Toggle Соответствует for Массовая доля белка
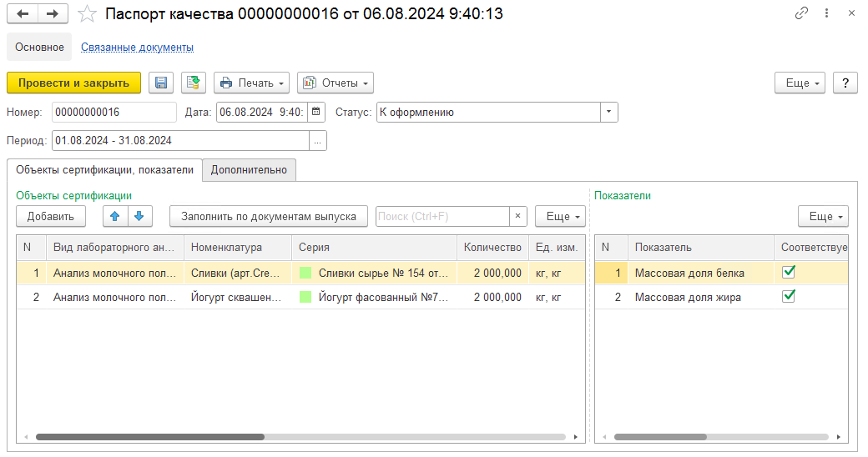The height and width of the screenshot is (457, 868). coord(789,272)
